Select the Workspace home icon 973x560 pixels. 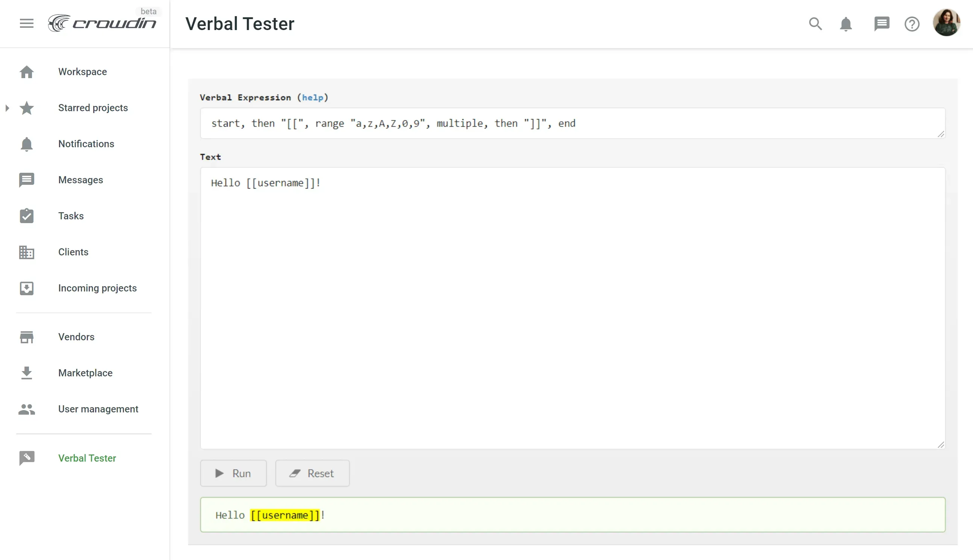[x=26, y=71]
